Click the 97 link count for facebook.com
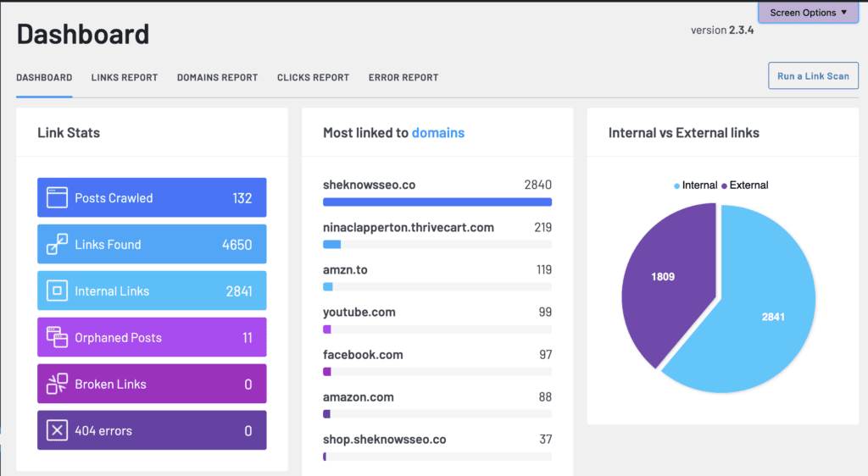Image resolution: width=868 pixels, height=476 pixels. click(545, 354)
